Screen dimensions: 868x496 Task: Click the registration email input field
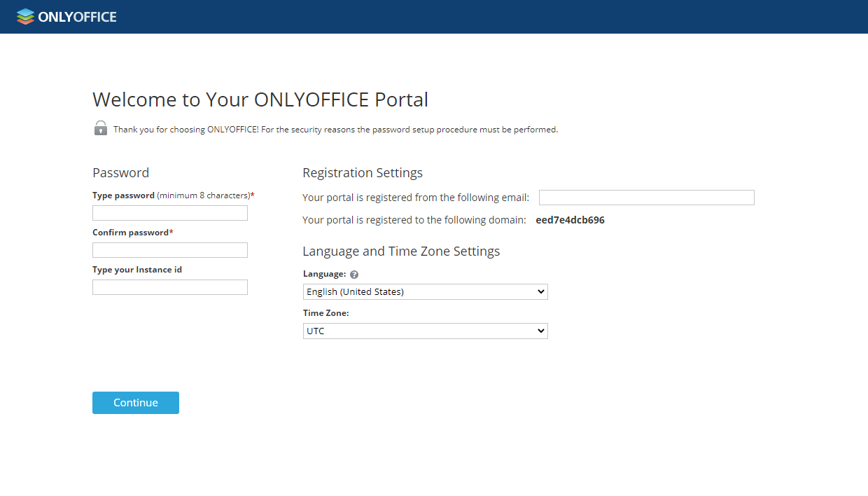click(646, 197)
